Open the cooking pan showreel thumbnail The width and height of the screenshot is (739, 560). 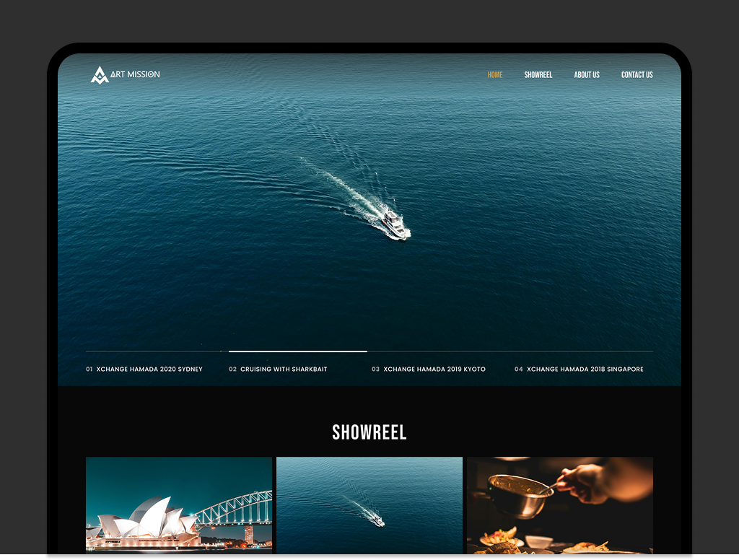[559, 504]
